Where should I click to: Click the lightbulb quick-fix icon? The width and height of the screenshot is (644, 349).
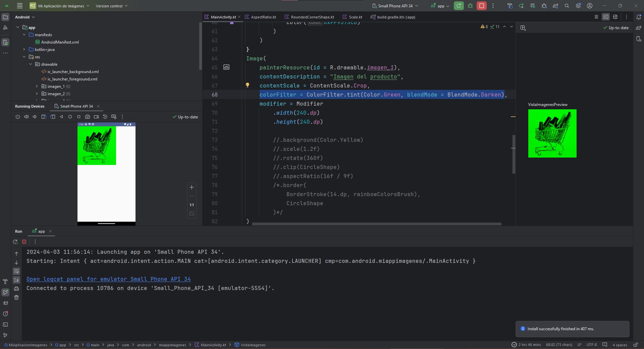248,85
